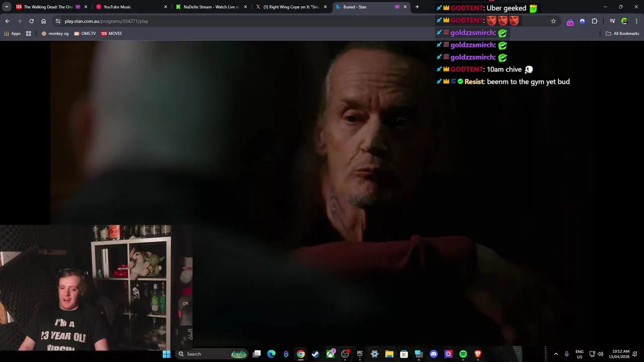Close the YouTube Music tab
Screen dimensions: 644x362
point(166,7)
